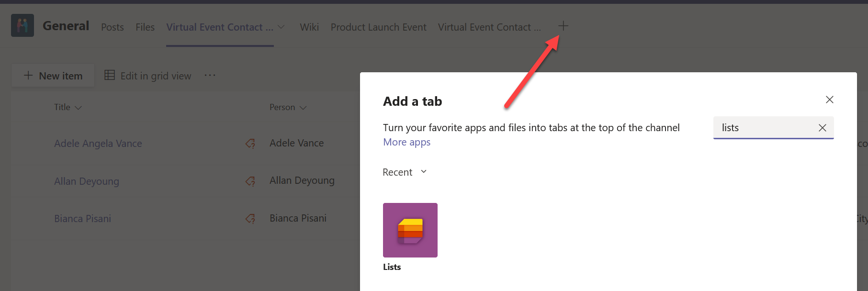Open the Adele Angela Vance item
Viewport: 868px width, 291px height.
pyautogui.click(x=98, y=144)
